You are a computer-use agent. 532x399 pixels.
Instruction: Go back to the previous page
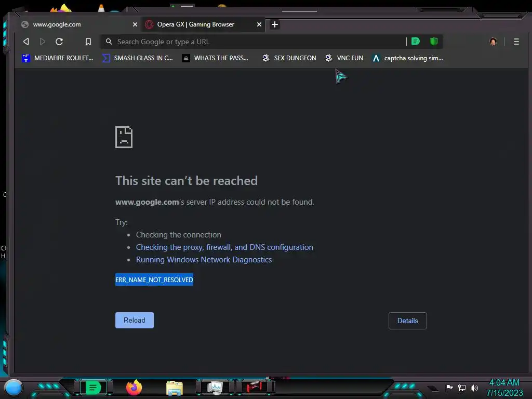point(26,42)
